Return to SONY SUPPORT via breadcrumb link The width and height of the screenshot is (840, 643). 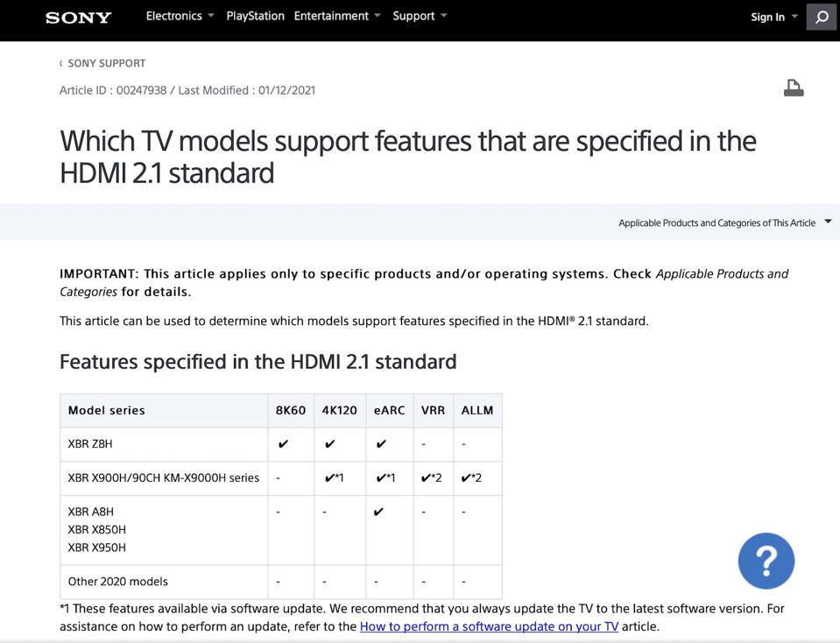coord(107,63)
